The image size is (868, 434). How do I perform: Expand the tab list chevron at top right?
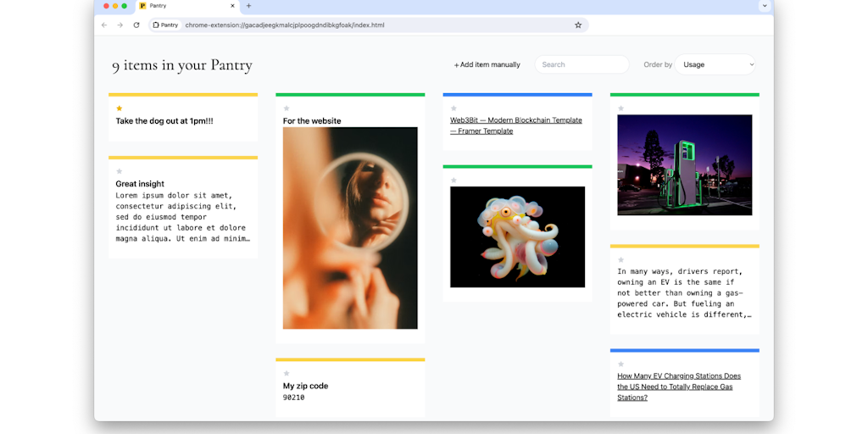coord(764,6)
